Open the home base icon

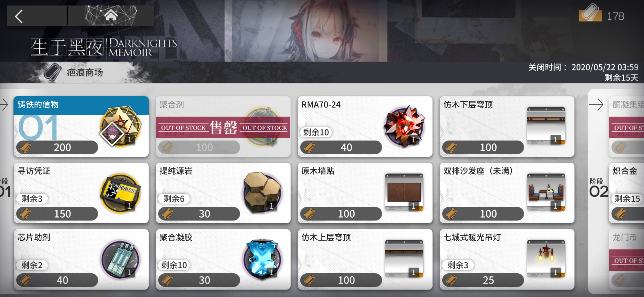(111, 15)
